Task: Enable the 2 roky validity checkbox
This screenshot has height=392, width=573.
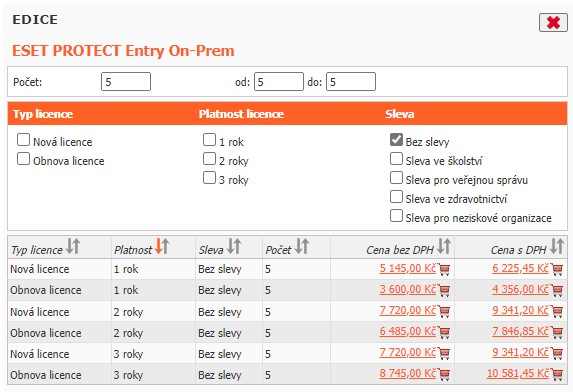Action: [x=209, y=159]
